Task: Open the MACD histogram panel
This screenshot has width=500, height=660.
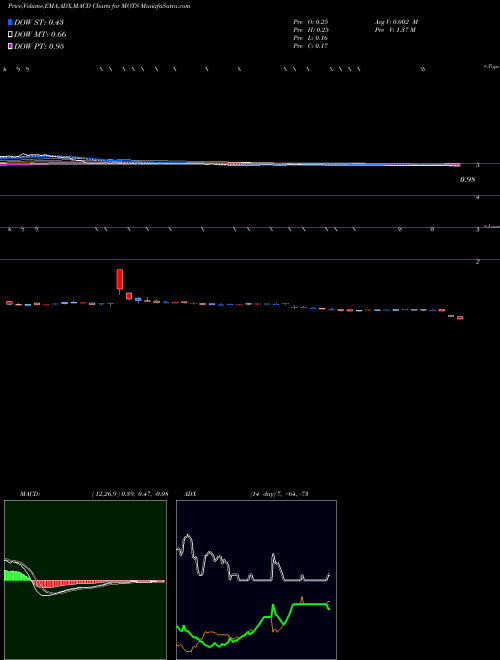Action: (85, 580)
